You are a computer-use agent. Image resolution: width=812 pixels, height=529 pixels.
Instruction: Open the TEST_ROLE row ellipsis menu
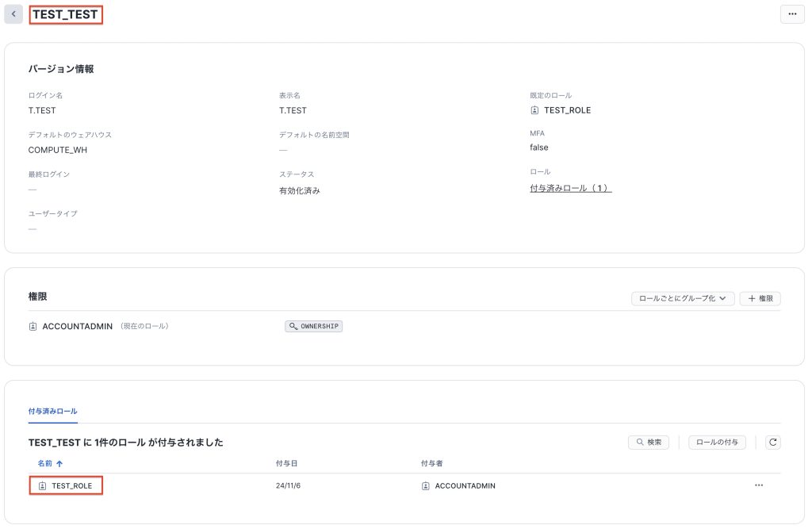click(x=758, y=485)
